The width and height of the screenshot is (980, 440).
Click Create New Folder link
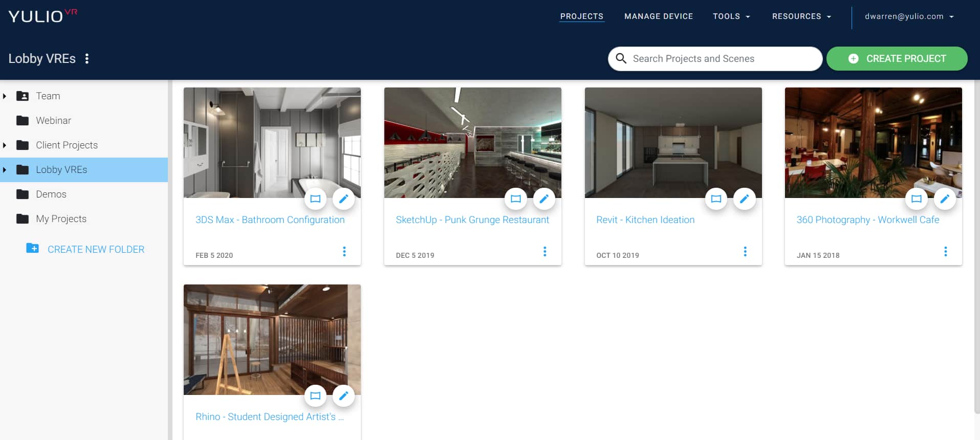click(96, 249)
